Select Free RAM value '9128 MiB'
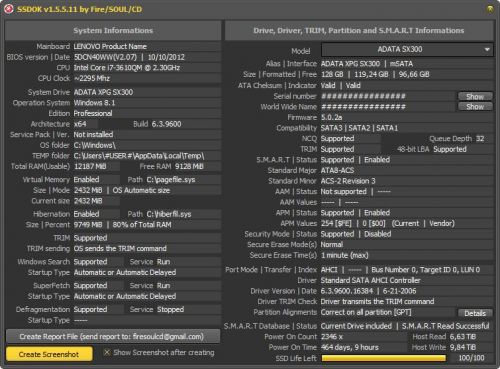The width and height of the screenshot is (500, 369). click(x=189, y=167)
